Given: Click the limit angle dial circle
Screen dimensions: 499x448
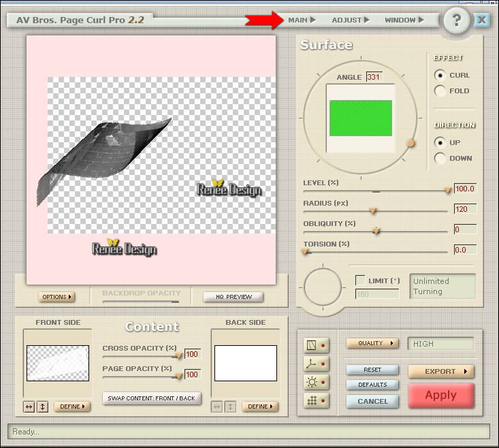Looking at the screenshot, I should pos(323,287).
